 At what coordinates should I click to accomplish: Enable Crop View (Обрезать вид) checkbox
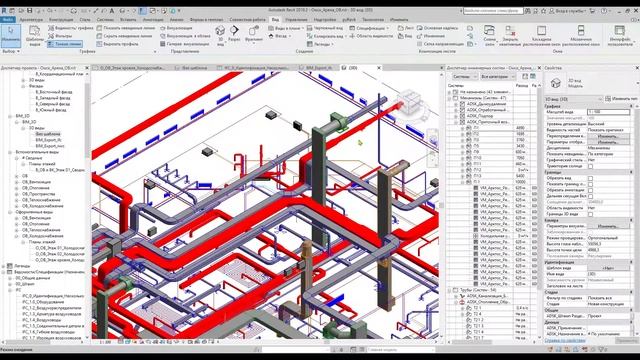pyautogui.click(x=590, y=178)
